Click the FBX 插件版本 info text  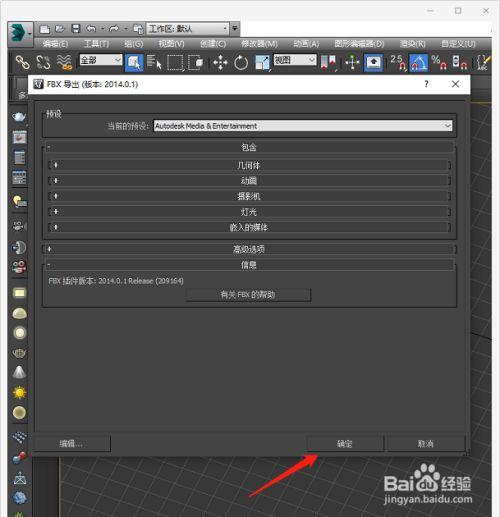click(x=116, y=281)
